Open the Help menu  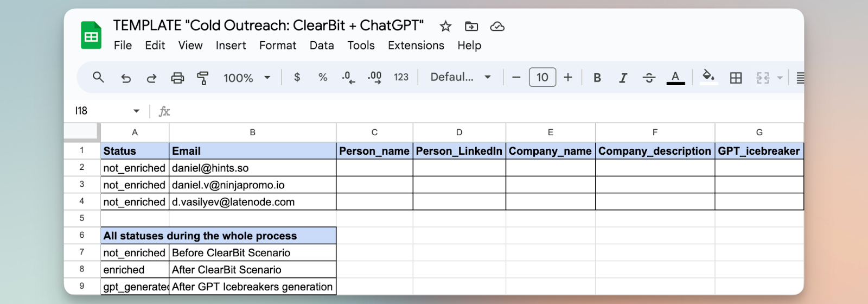[x=469, y=46]
